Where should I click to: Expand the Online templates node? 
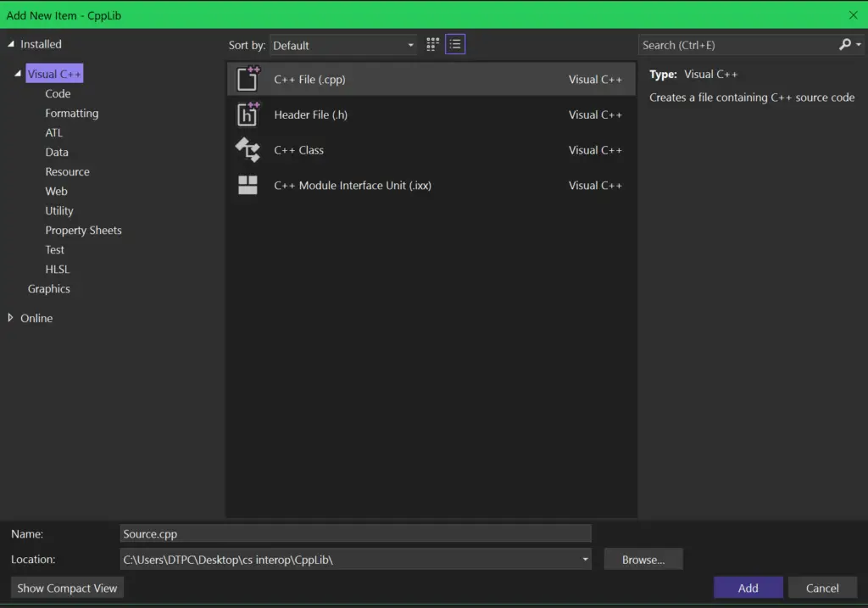(11, 318)
